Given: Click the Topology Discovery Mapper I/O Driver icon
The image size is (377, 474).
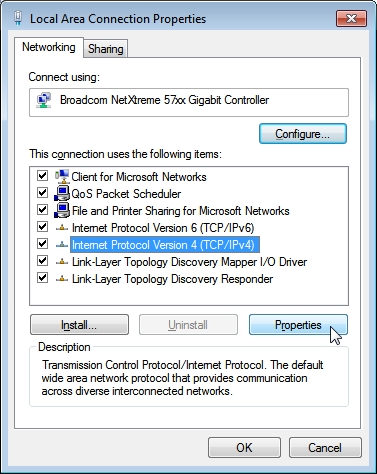Looking at the screenshot, I should click(62, 262).
